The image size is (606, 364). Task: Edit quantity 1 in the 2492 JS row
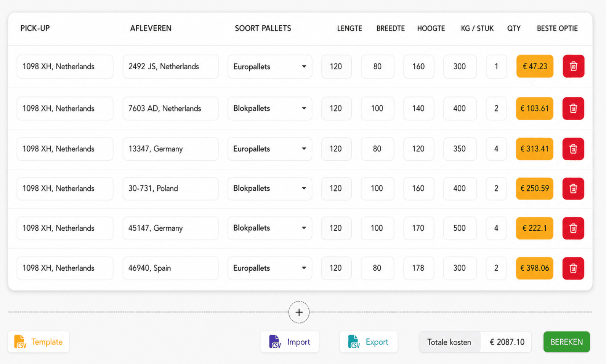click(496, 67)
